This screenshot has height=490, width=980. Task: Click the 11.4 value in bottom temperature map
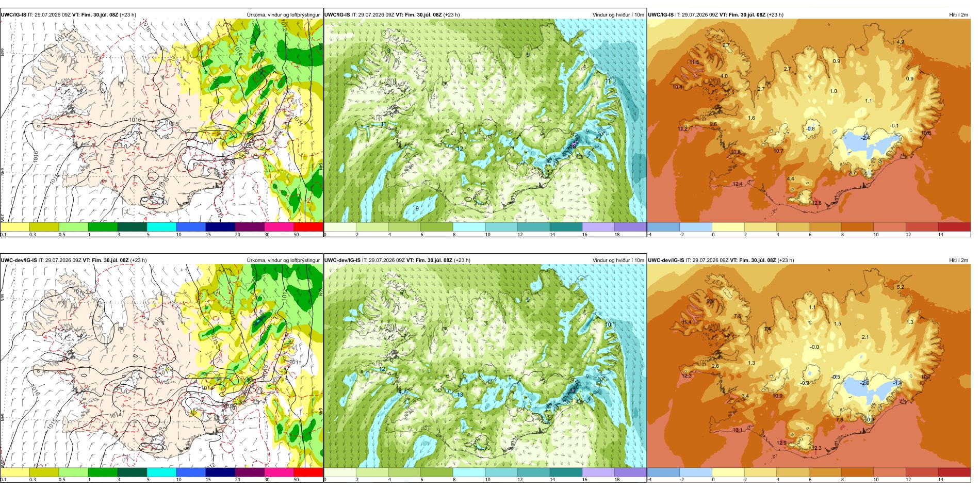687,322
